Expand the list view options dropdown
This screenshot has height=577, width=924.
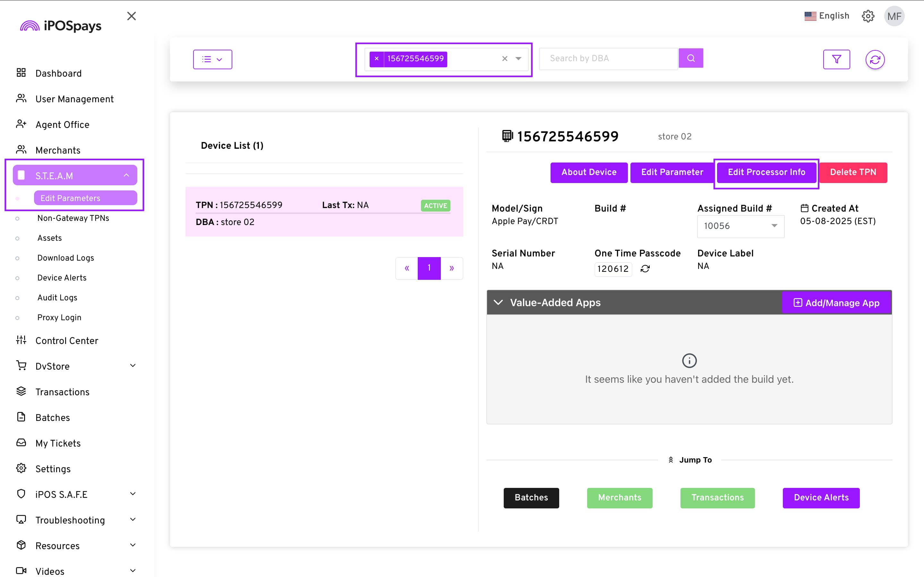point(212,59)
